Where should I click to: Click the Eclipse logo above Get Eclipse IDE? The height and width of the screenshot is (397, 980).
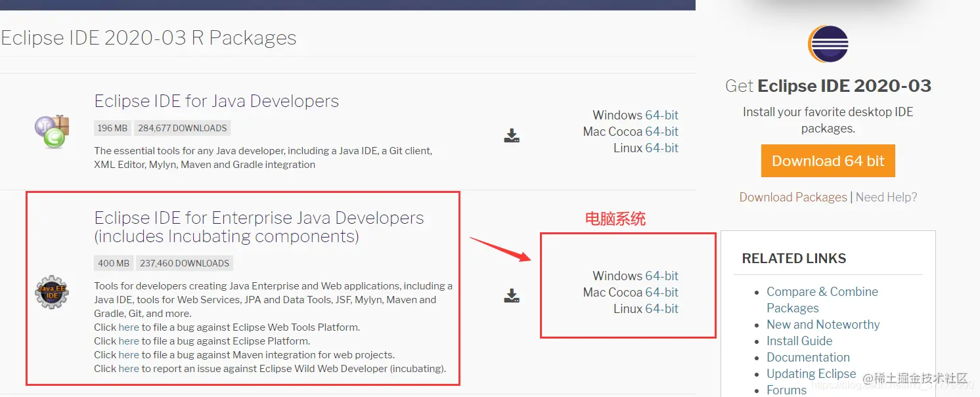click(x=828, y=44)
